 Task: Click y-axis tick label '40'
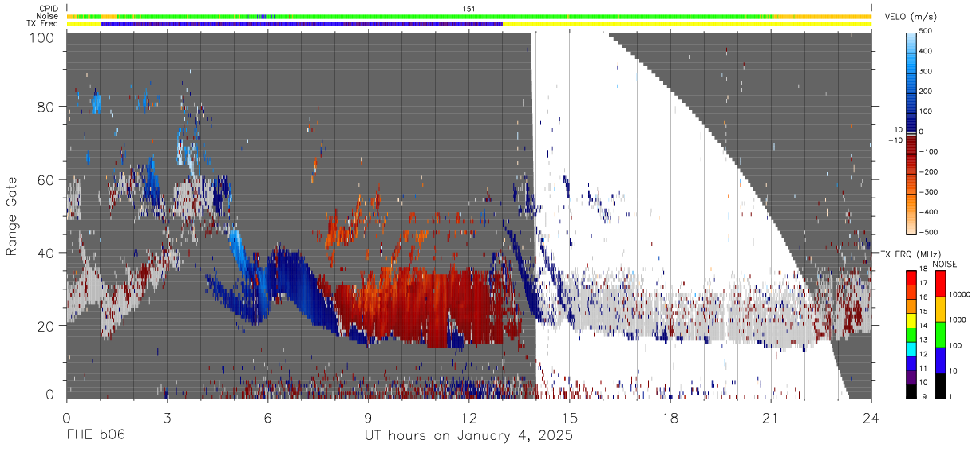[47, 253]
